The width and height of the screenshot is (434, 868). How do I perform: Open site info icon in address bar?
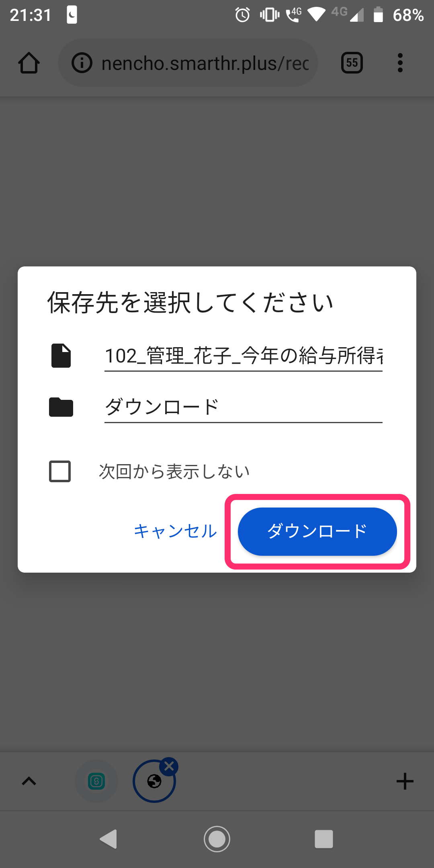click(x=82, y=63)
